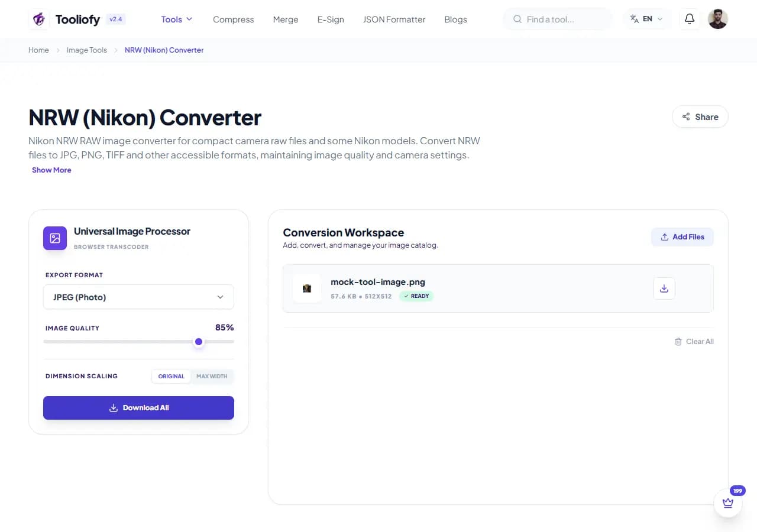
Task: Click the Tooliofy brand name
Action: [x=77, y=20]
